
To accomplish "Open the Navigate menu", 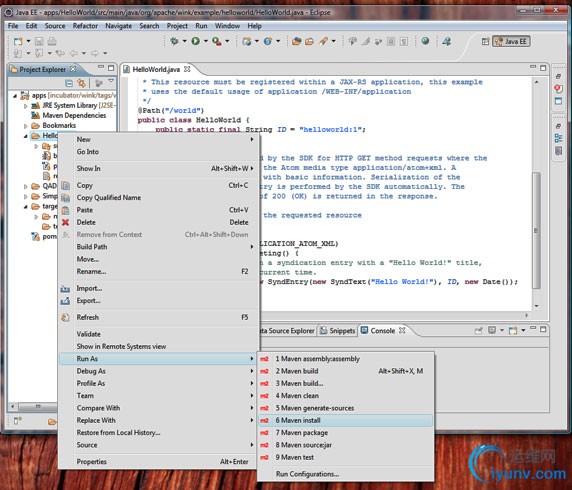I will [119, 26].
